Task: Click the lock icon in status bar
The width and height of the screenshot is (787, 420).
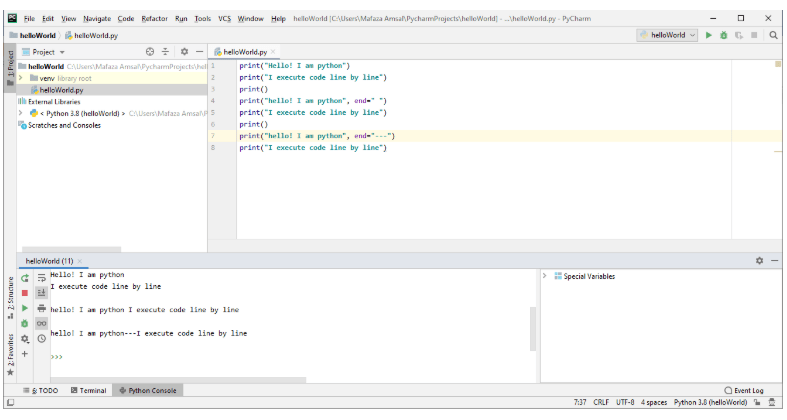Action: (x=757, y=402)
